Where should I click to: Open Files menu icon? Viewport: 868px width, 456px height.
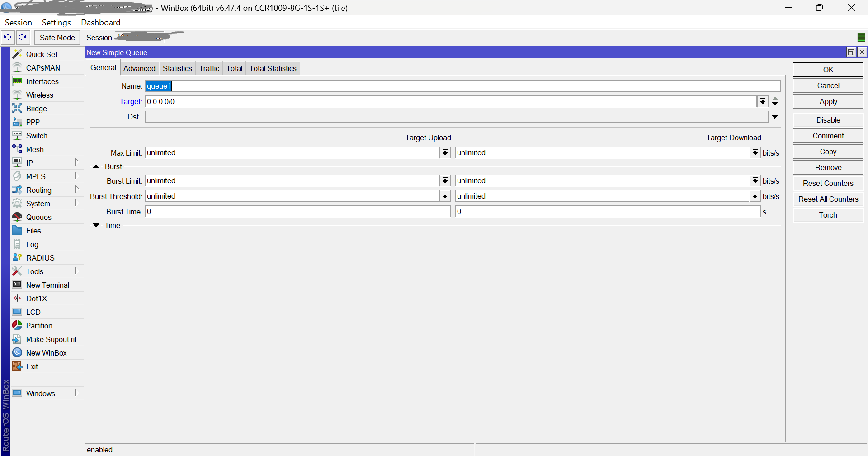pyautogui.click(x=17, y=231)
